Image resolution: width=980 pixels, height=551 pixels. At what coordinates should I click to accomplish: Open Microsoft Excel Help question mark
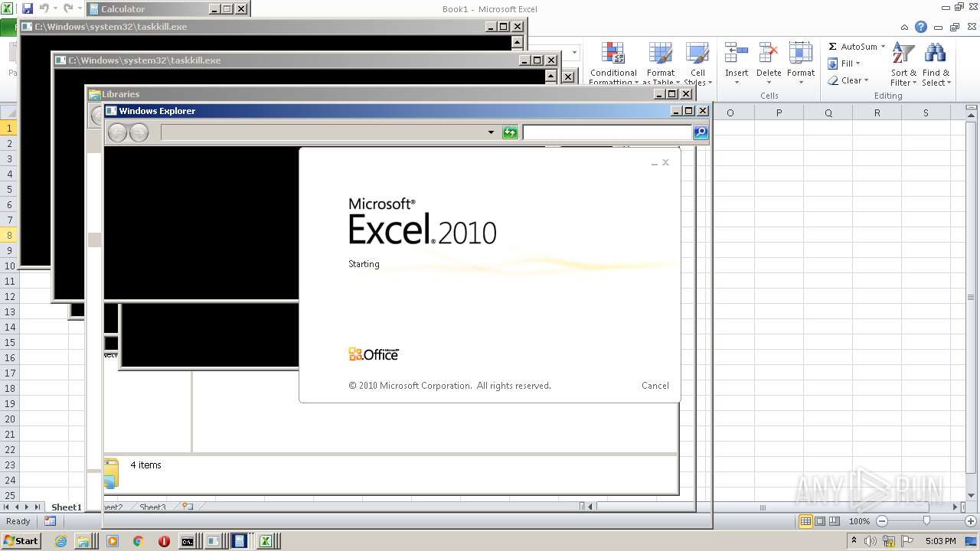[921, 27]
